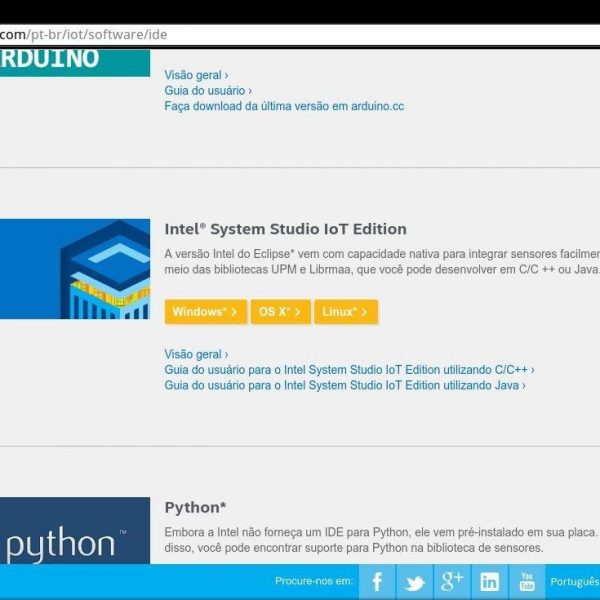Viewport: 600px width, 600px height.
Task: Open the LinkedIn icon in footer
Action: pyautogui.click(x=489, y=581)
